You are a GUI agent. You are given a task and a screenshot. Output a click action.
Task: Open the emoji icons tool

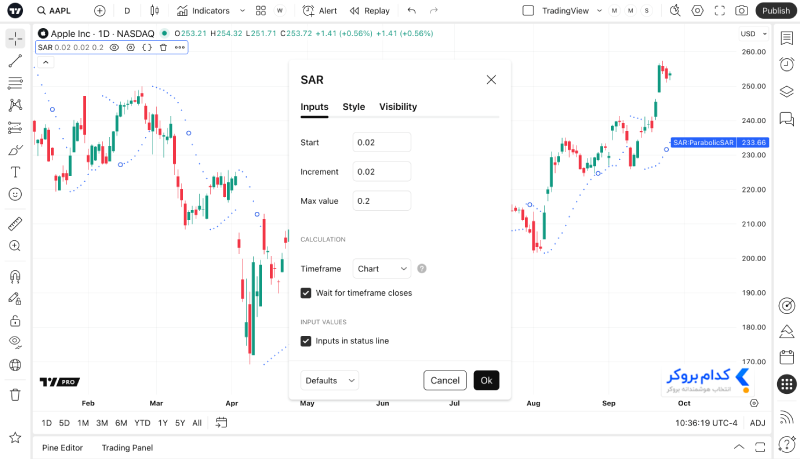tap(15, 194)
